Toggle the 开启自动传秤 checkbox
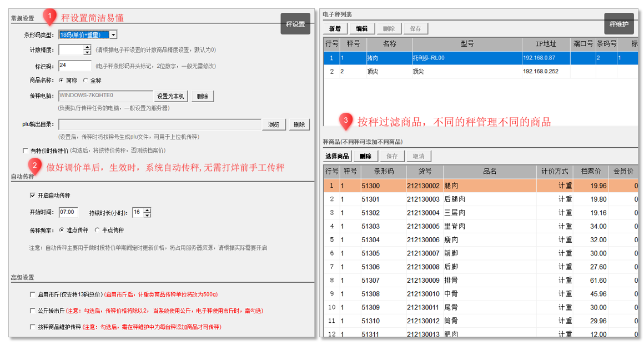 click(32, 196)
